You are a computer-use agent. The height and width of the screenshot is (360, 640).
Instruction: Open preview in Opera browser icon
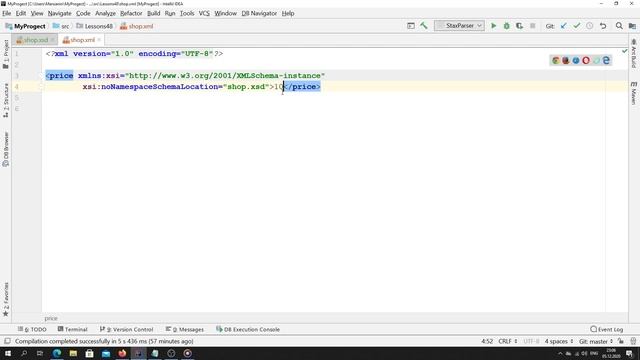click(x=586, y=60)
